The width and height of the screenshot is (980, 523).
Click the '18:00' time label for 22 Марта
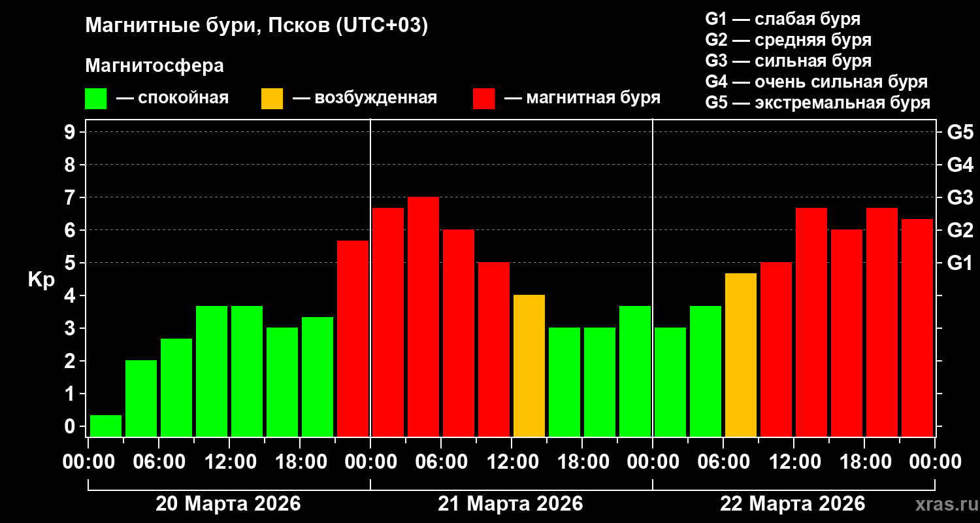pyautogui.click(x=864, y=462)
